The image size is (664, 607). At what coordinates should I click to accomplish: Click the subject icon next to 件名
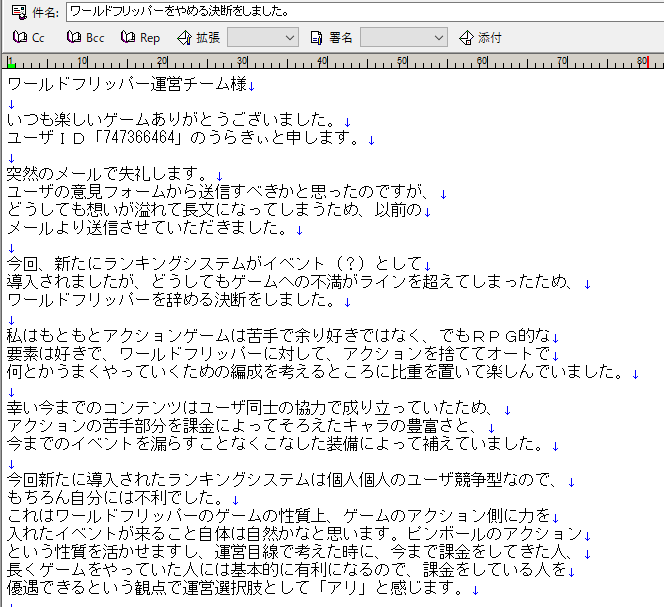click(x=19, y=12)
